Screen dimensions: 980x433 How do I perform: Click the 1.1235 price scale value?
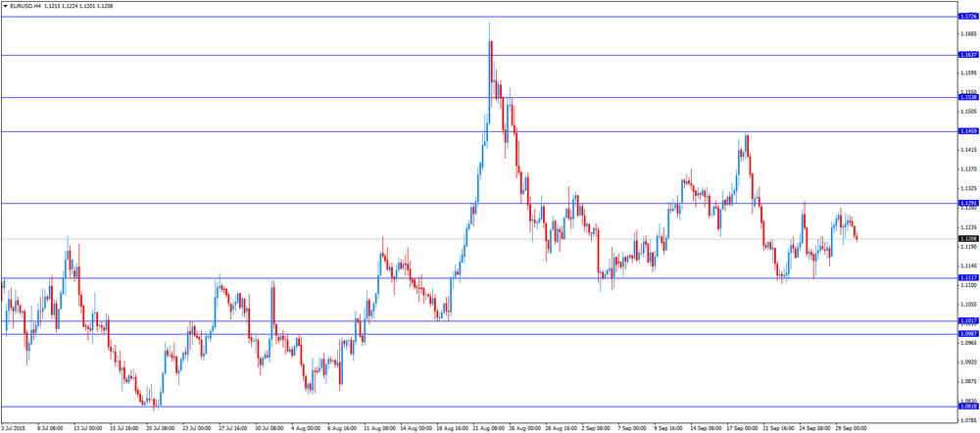(x=967, y=227)
